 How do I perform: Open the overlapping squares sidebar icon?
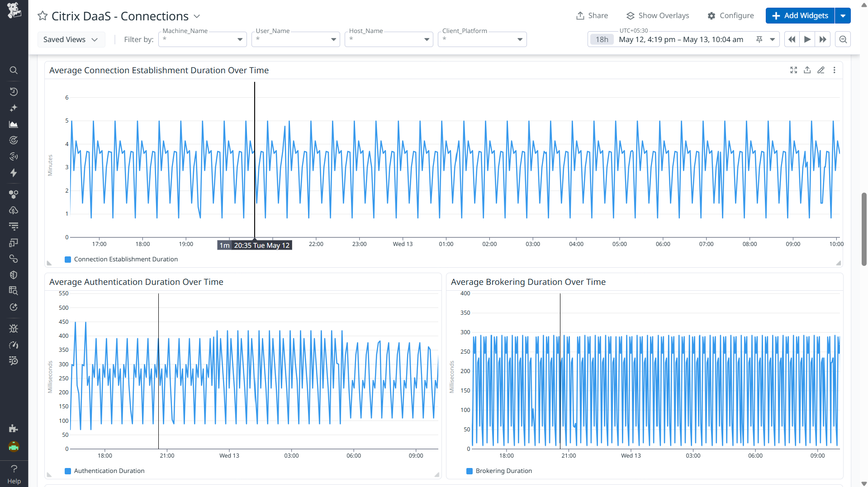coord(14,243)
